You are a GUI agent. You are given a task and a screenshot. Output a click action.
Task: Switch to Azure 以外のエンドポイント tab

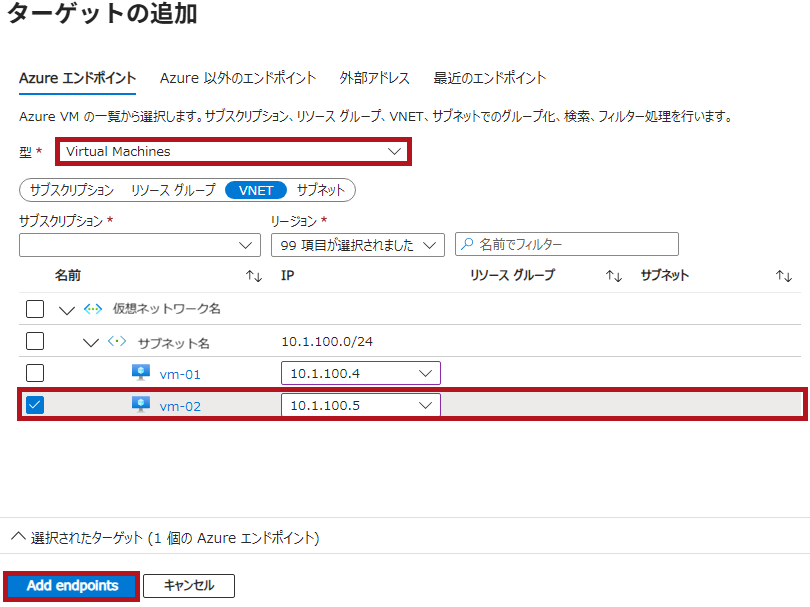238,78
